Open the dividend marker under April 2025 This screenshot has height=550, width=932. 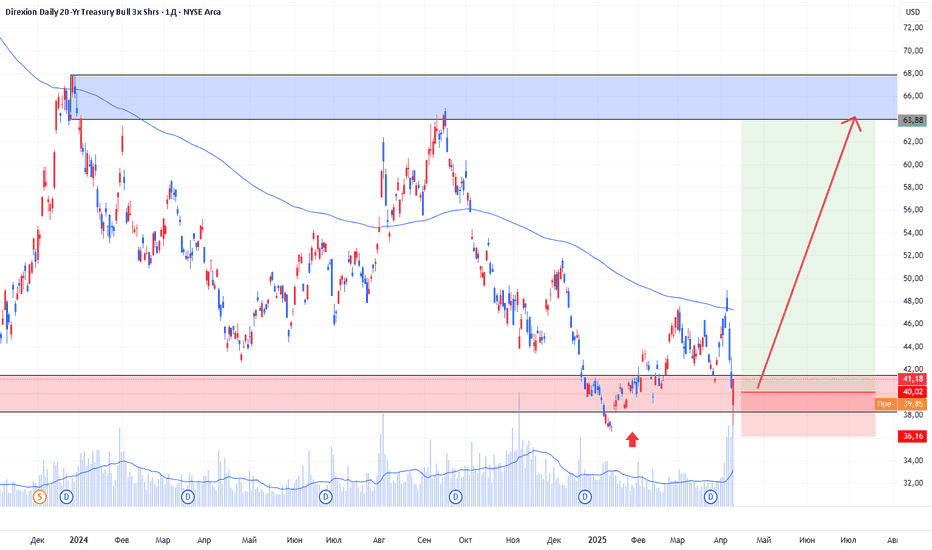click(x=711, y=496)
